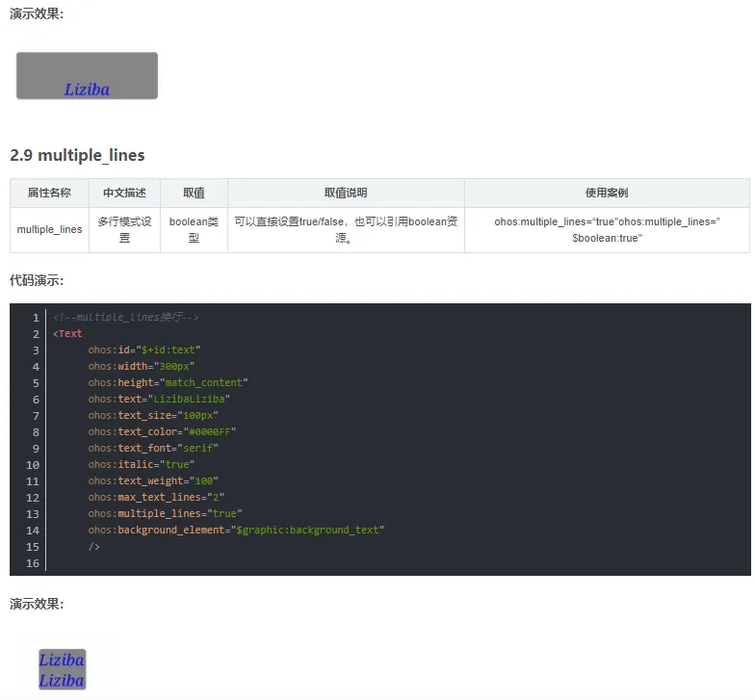Click the ohos:height="match_content" code line

pyautogui.click(x=168, y=383)
